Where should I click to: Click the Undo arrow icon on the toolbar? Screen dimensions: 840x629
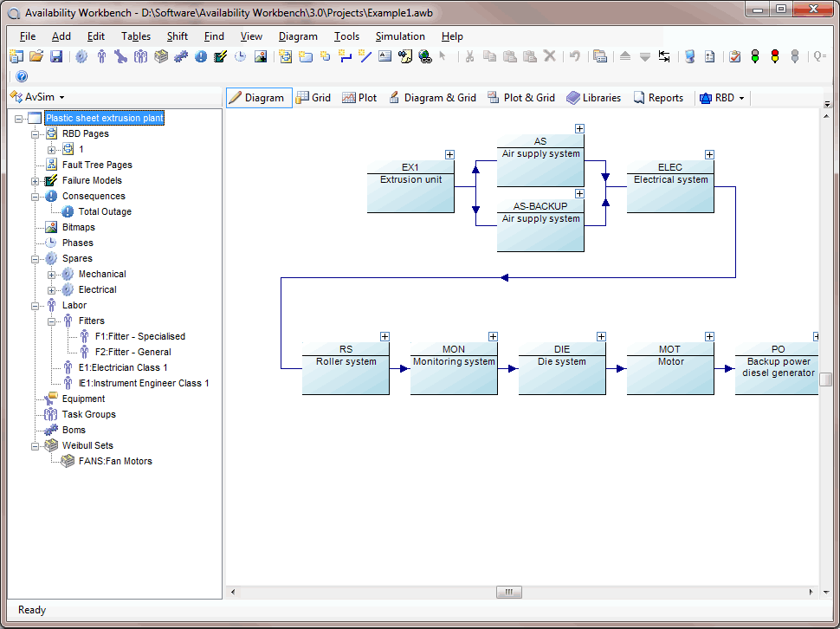tap(576, 55)
